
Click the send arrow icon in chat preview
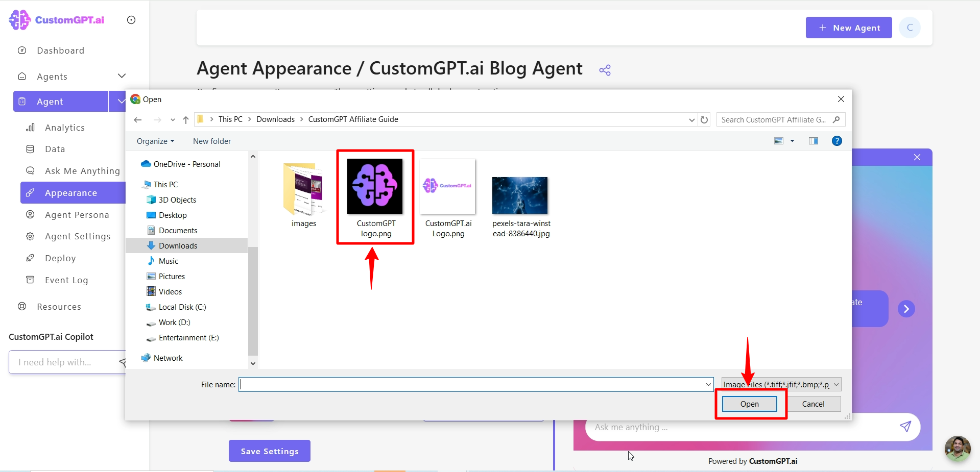pos(905,427)
